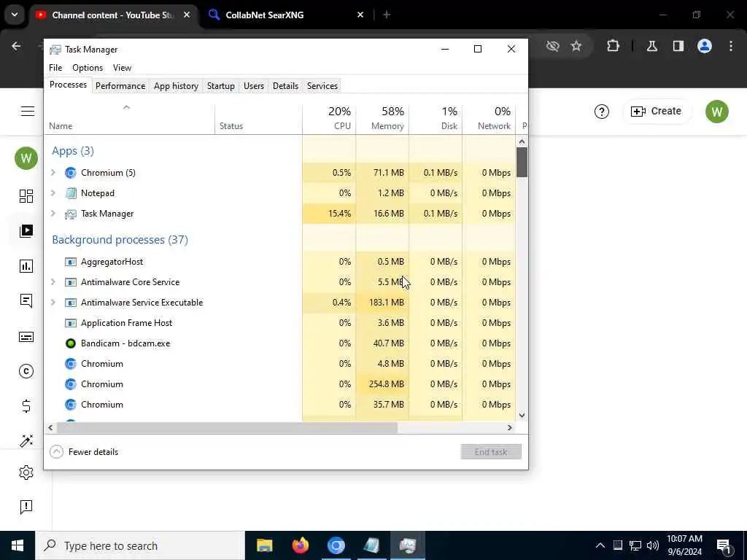Go back with browser back arrow

[16, 46]
